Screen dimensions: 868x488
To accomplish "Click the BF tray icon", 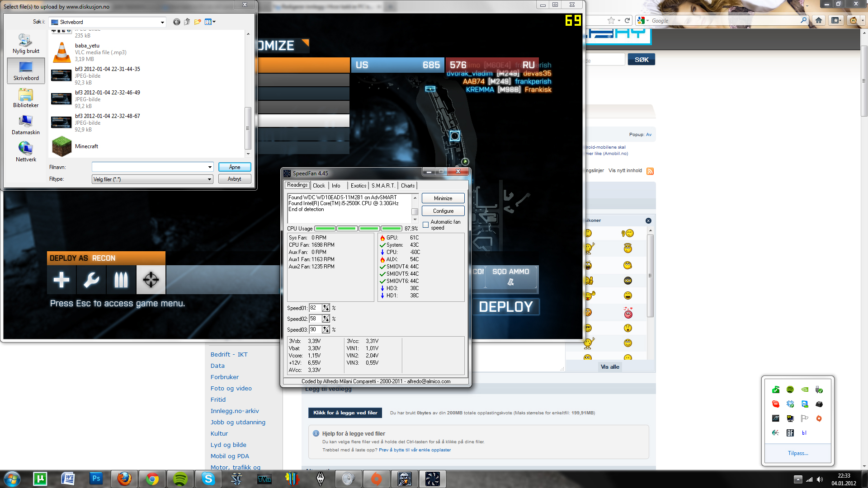I will click(790, 433).
